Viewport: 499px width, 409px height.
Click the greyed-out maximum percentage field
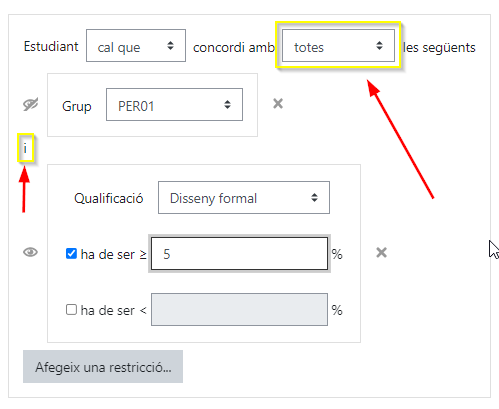pyautogui.click(x=239, y=310)
